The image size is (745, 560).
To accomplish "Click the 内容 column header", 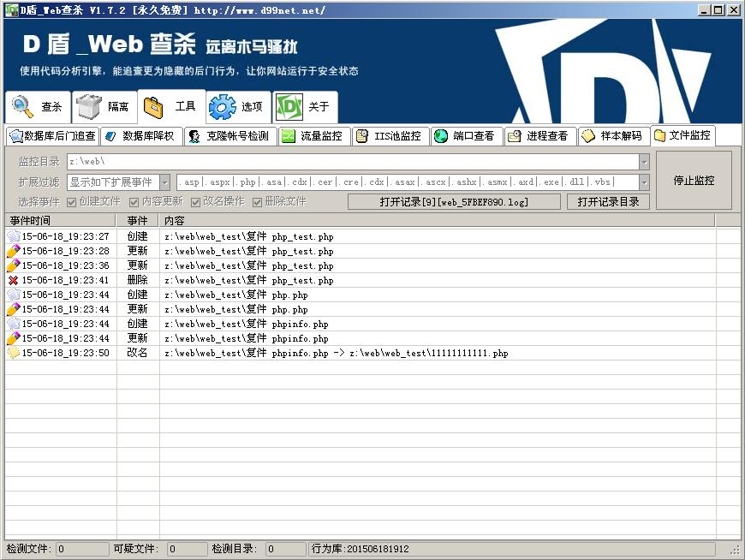I will coord(437,220).
